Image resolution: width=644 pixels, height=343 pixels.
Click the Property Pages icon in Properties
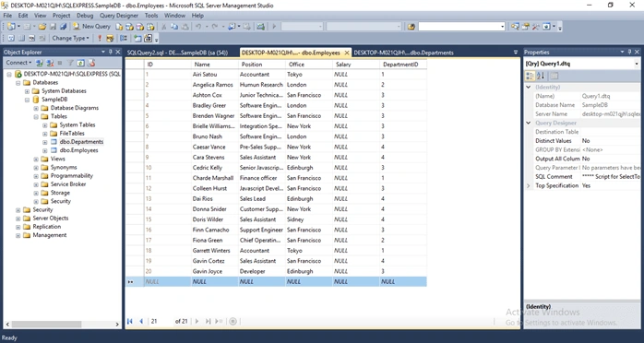click(555, 76)
